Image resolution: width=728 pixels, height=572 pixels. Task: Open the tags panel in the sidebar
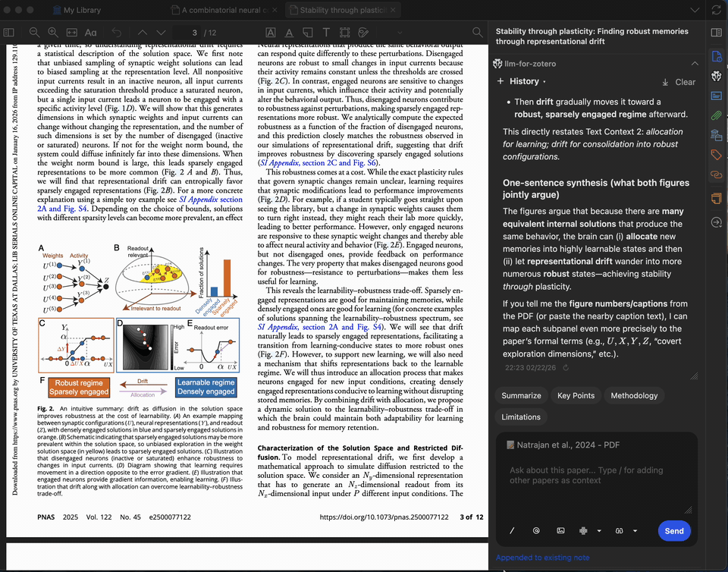[716, 153]
